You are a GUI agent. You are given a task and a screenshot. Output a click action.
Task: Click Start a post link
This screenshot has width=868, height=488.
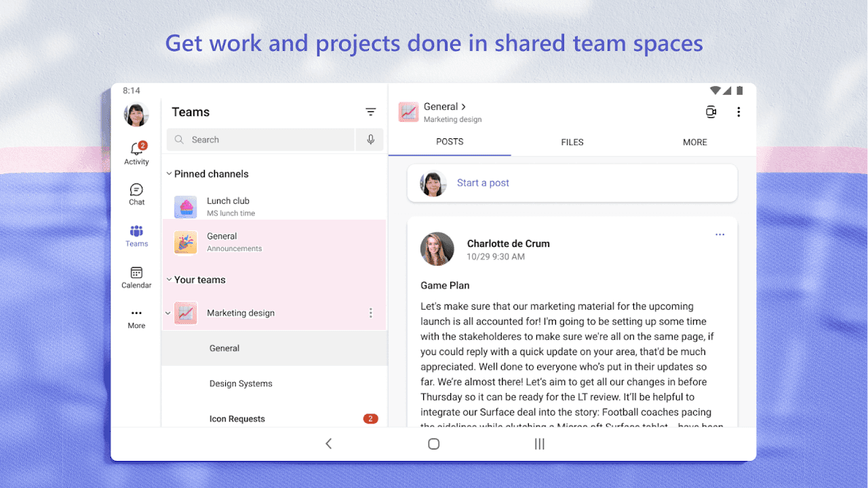pos(483,183)
